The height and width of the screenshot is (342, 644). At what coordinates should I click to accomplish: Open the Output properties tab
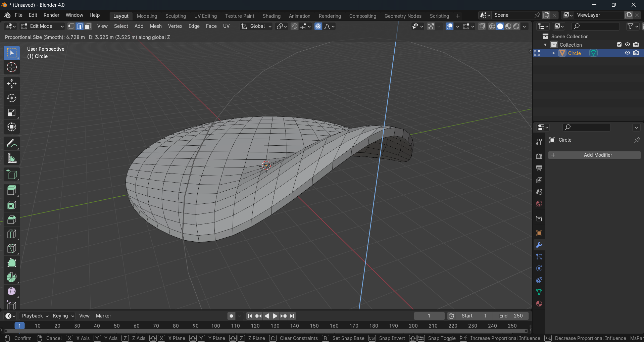pos(539,168)
